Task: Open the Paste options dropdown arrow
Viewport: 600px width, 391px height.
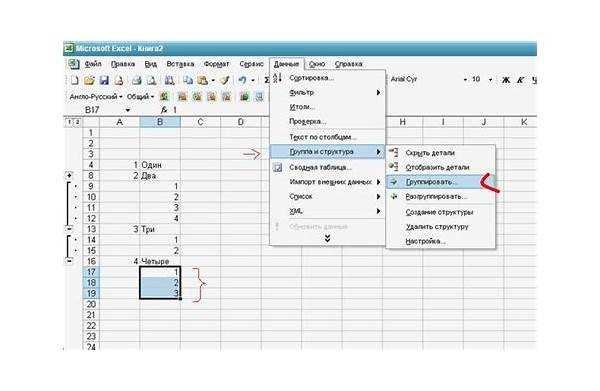Action: coord(213,80)
